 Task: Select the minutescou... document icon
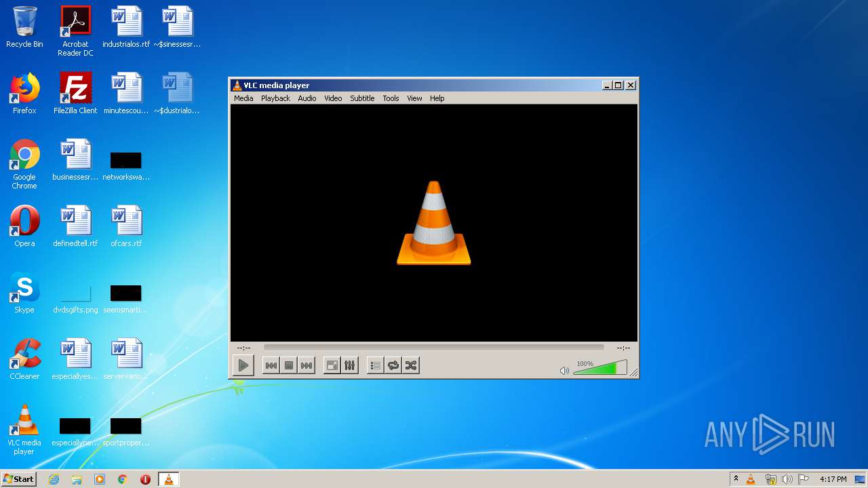pos(126,94)
